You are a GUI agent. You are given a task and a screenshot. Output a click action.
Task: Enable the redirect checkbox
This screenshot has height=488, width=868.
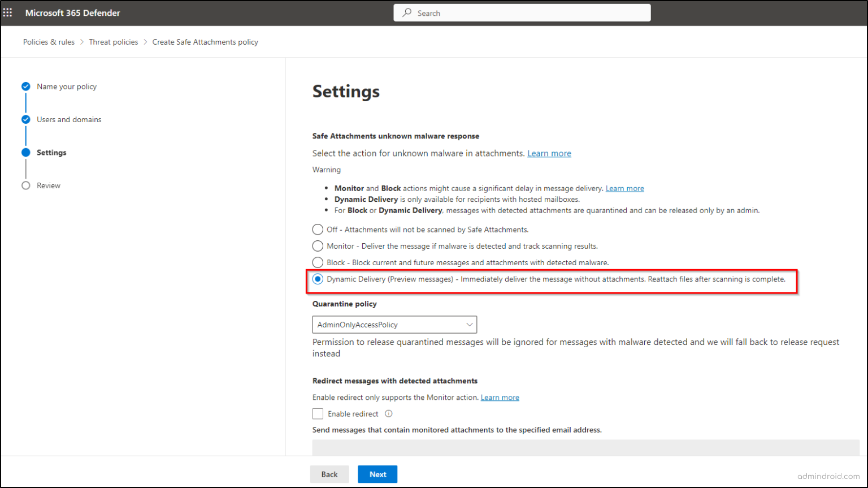click(x=318, y=413)
